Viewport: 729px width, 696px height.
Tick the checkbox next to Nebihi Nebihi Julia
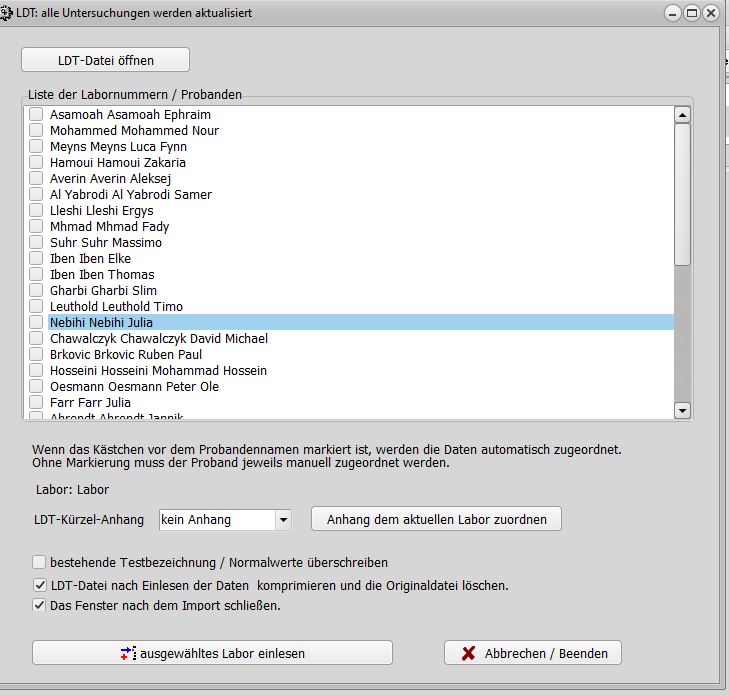tap(36, 323)
